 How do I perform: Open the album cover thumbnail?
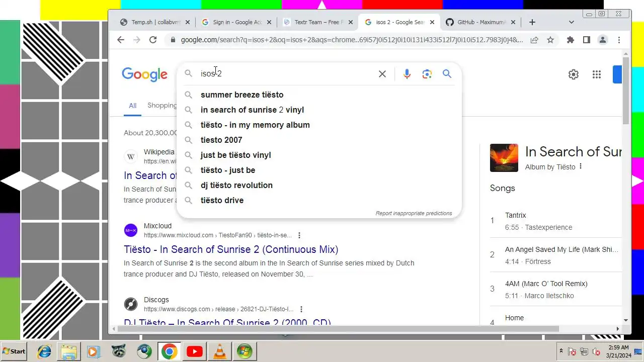pos(504,158)
